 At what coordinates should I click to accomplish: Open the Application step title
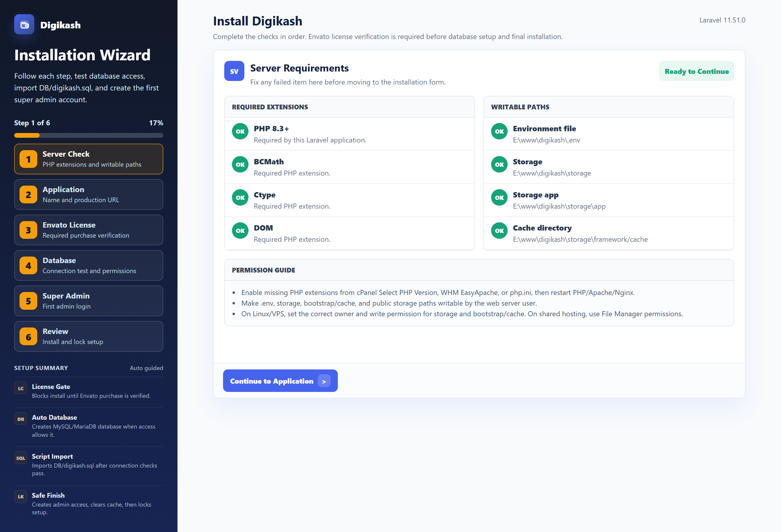pyautogui.click(x=63, y=189)
